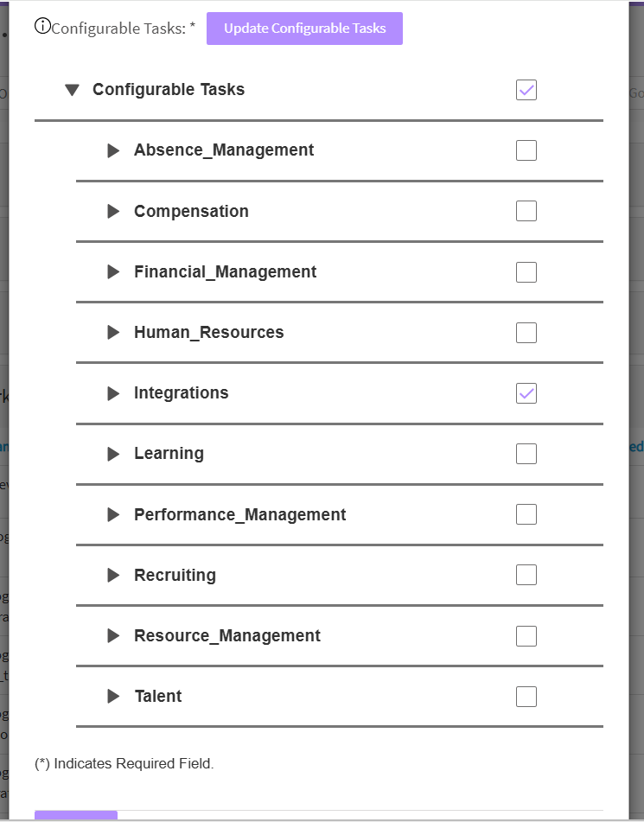Image resolution: width=644 pixels, height=822 pixels.
Task: Check the Compensation checkbox
Action: pyautogui.click(x=526, y=211)
